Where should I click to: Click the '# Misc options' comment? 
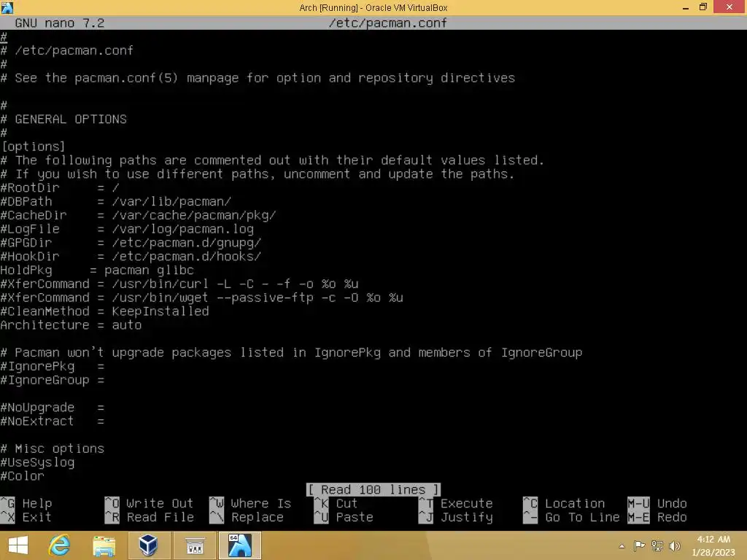point(52,449)
